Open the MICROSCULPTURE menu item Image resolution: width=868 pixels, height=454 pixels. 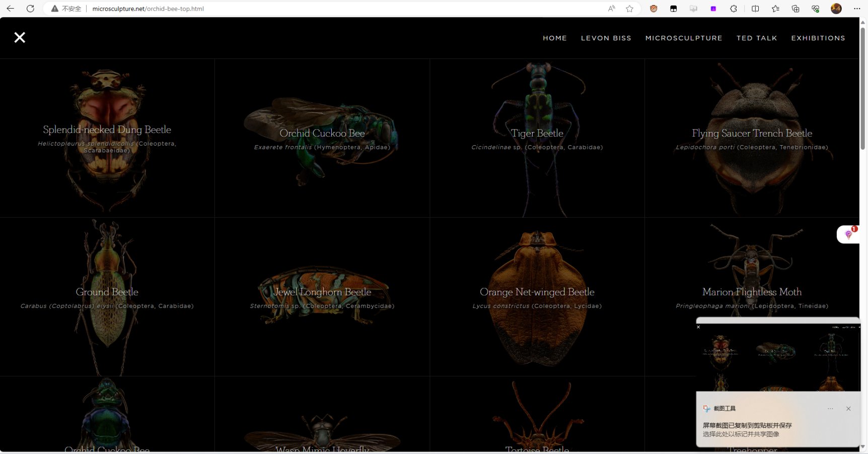pos(684,38)
